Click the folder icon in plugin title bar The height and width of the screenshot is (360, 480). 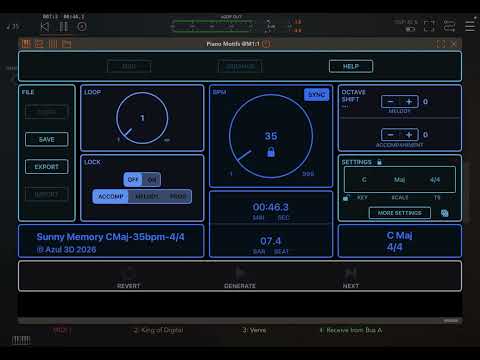click(67, 44)
